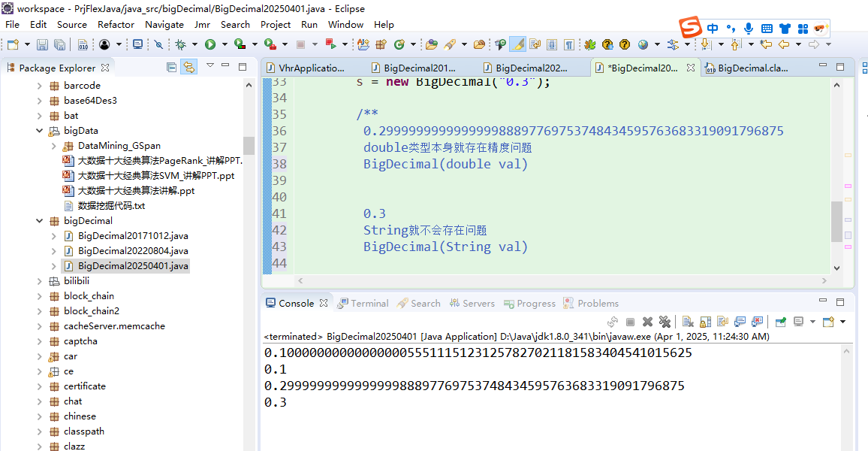Enable Scroll Lock in the Console
This screenshot has width=868, height=451.
704,322
